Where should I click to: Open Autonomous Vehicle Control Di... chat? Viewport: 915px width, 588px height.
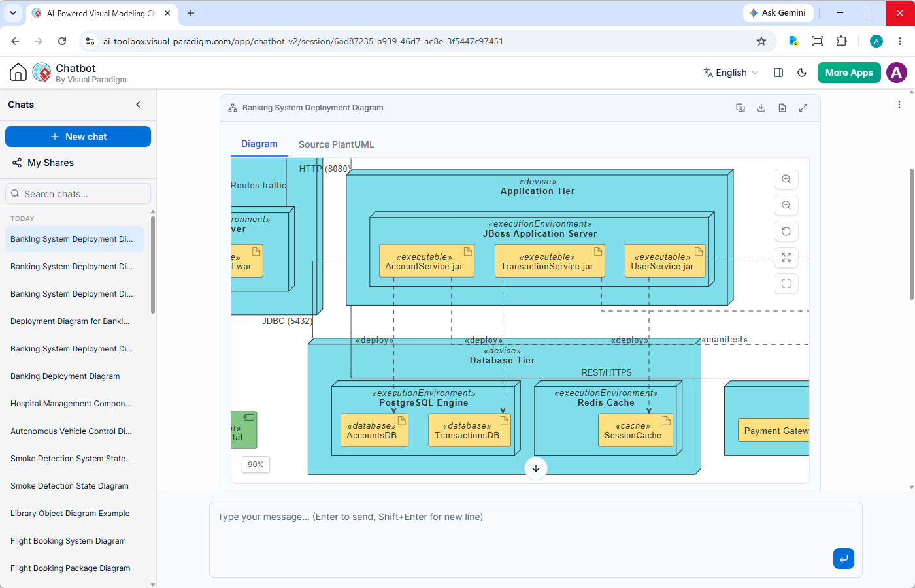click(x=75, y=431)
